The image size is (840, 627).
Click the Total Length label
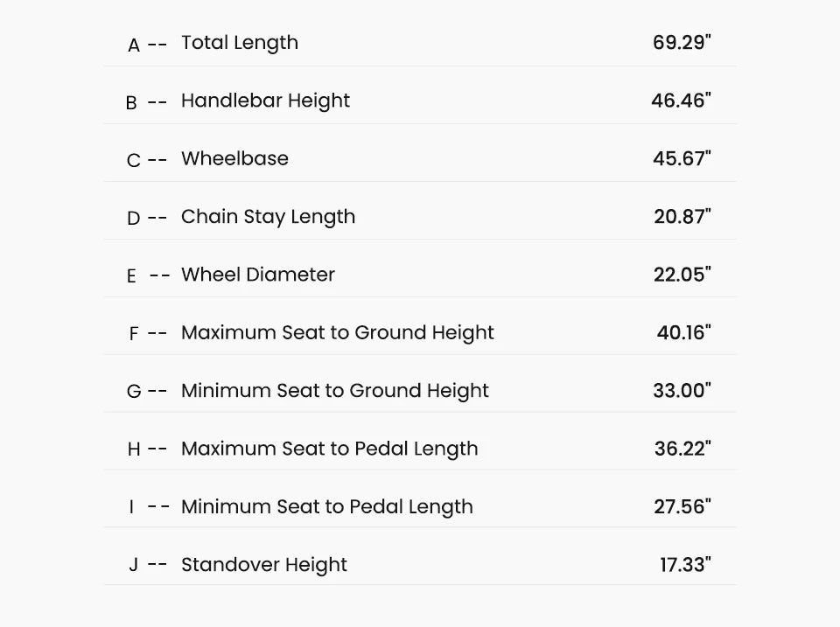[239, 43]
